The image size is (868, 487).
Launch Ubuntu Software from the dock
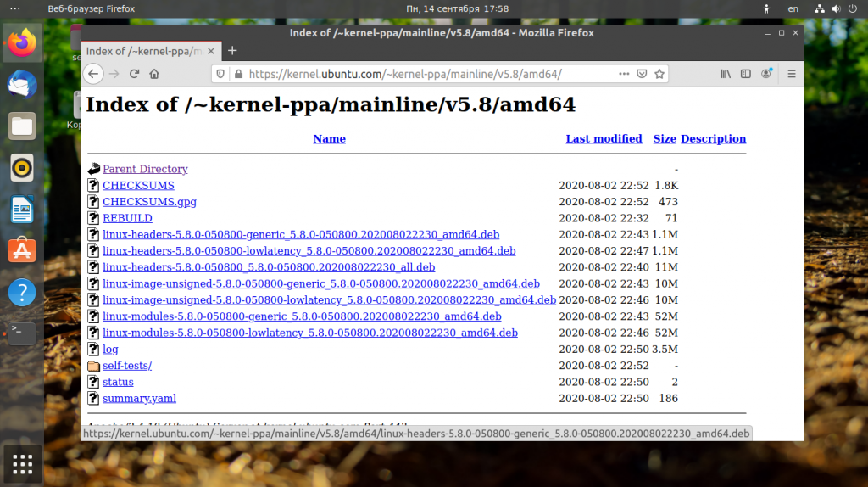tap(22, 251)
